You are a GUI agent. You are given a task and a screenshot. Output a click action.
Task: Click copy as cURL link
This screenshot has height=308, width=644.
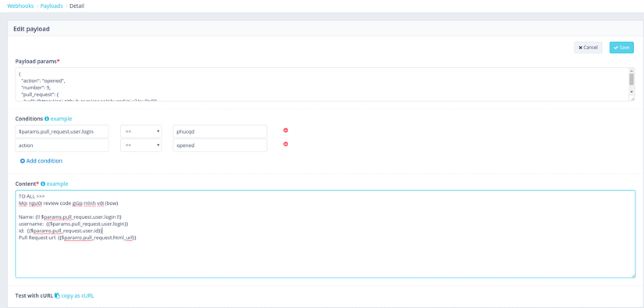77,295
